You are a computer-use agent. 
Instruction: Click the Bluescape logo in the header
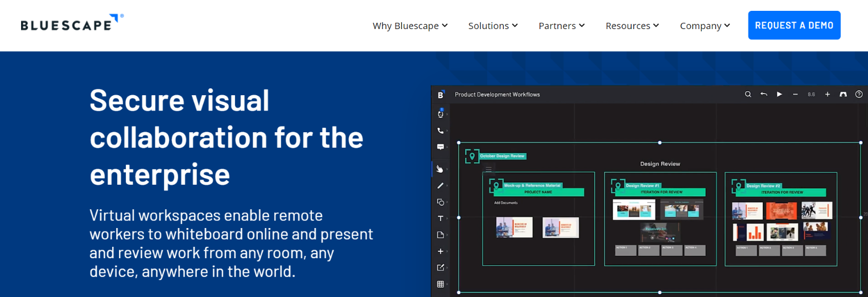coord(72,22)
